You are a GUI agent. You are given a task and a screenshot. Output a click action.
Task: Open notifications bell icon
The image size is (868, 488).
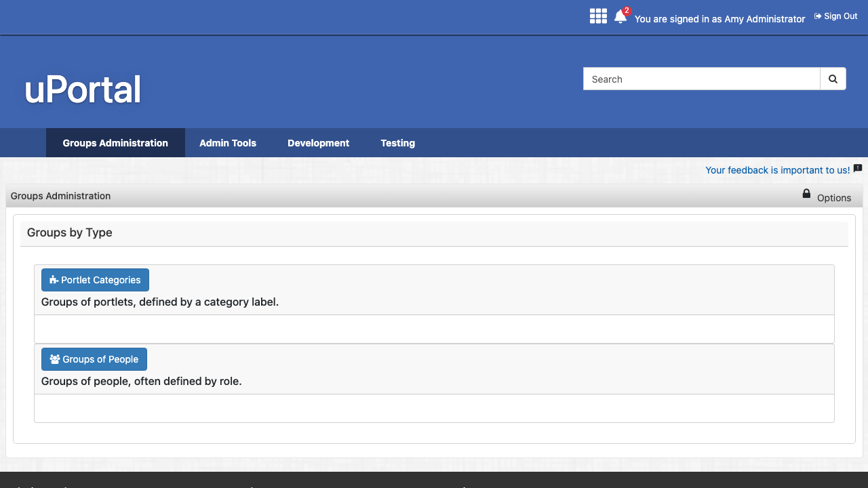pos(620,17)
